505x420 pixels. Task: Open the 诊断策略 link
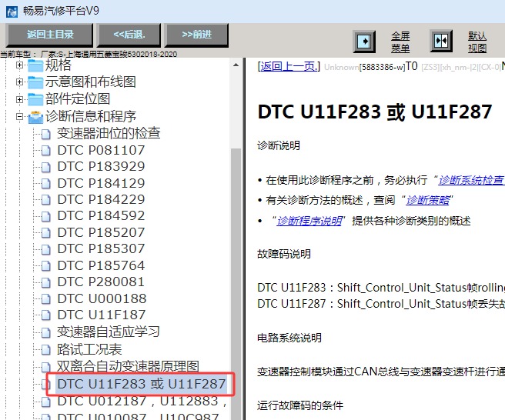(427, 201)
